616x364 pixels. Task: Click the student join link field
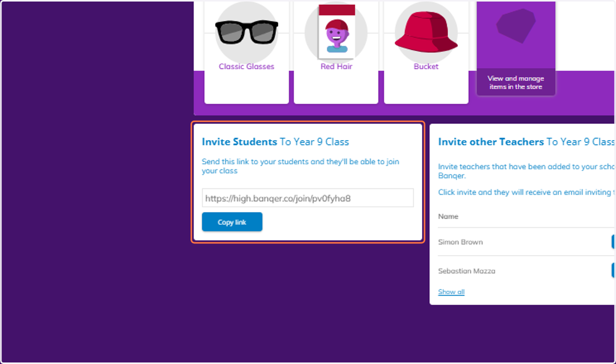click(x=307, y=198)
